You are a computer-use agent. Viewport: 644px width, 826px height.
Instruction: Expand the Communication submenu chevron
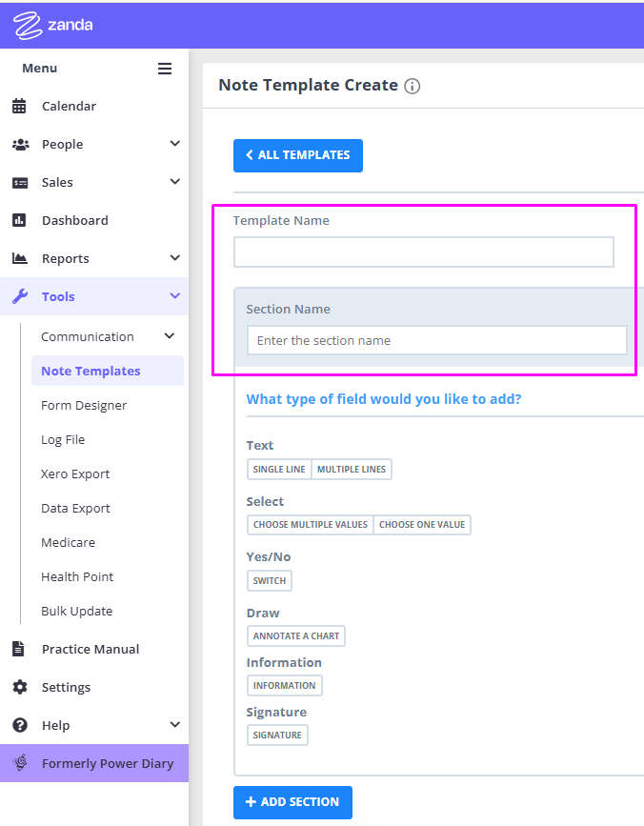170,336
